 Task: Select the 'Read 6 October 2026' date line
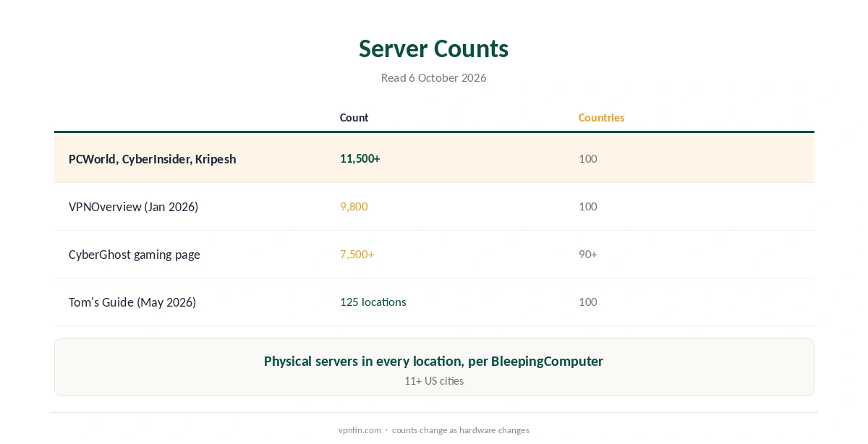[x=433, y=77]
